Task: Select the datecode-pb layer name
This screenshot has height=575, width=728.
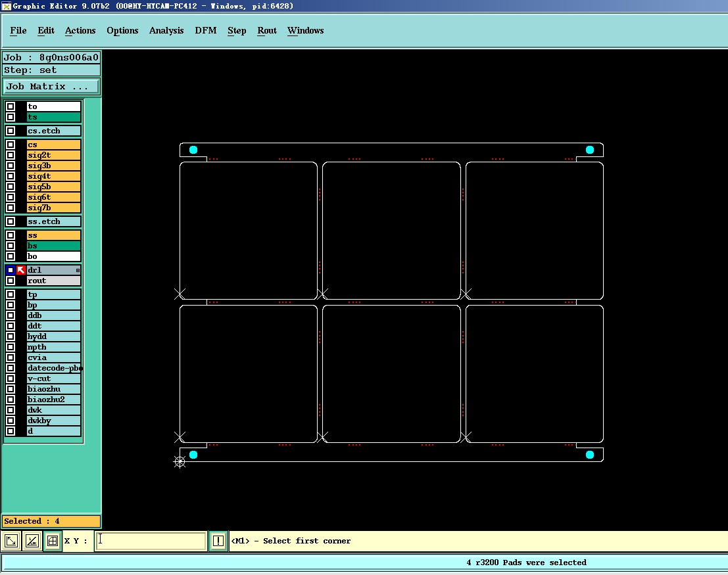Action: pyautogui.click(x=53, y=368)
